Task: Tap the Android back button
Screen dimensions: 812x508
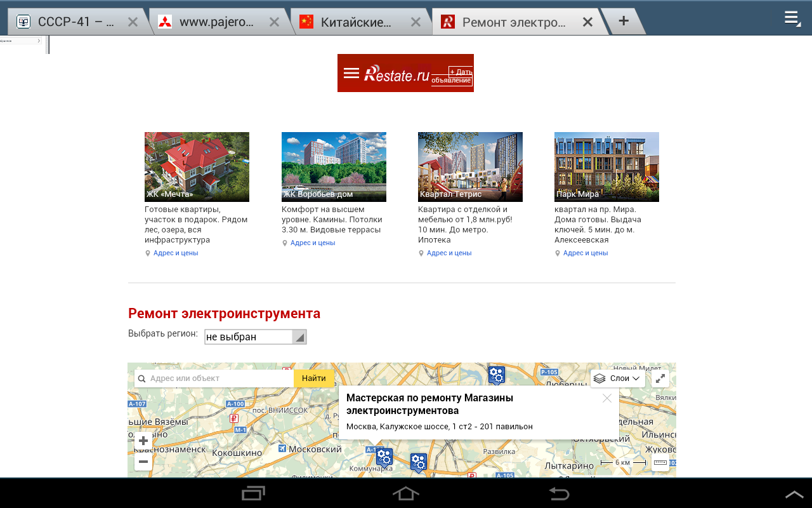Action: 559,493
